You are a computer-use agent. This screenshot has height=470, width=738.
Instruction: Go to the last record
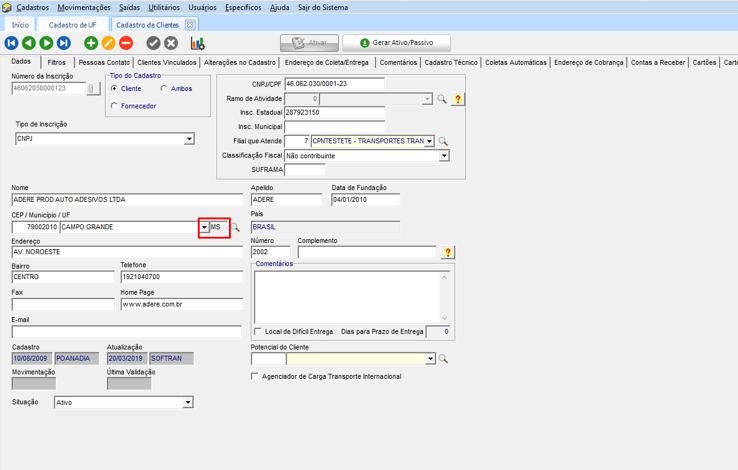(63, 43)
